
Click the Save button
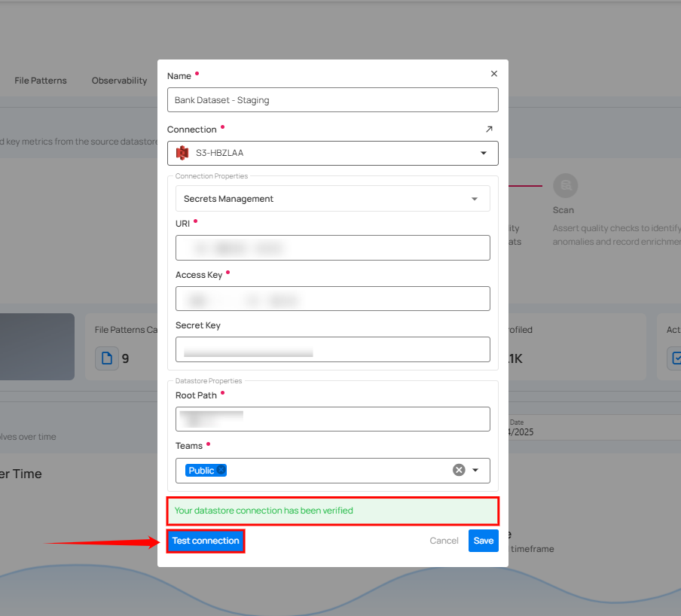coord(483,541)
